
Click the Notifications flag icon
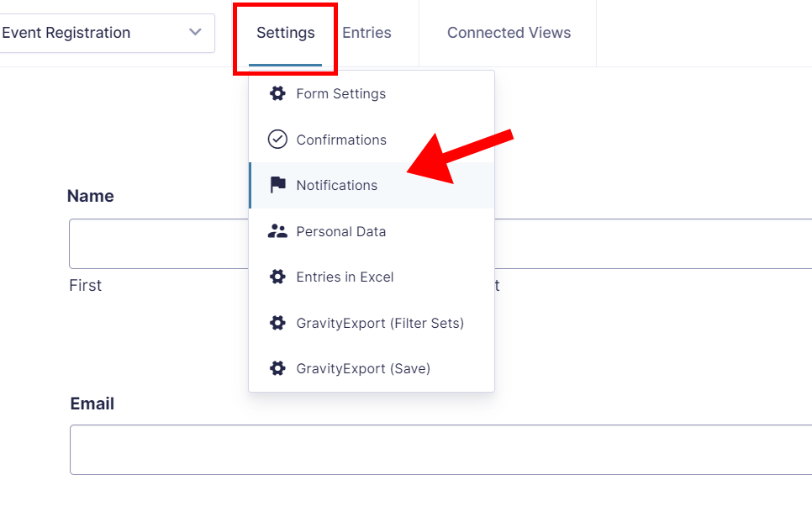pyautogui.click(x=277, y=185)
